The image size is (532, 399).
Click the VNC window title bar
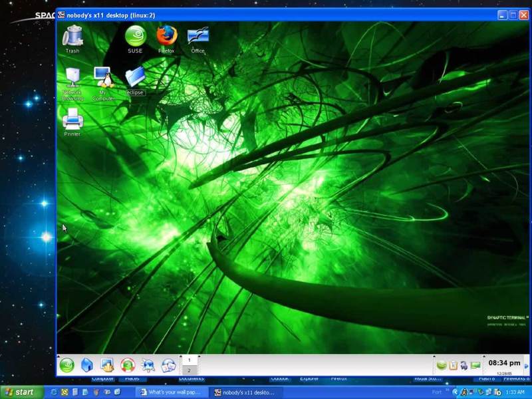(266, 15)
